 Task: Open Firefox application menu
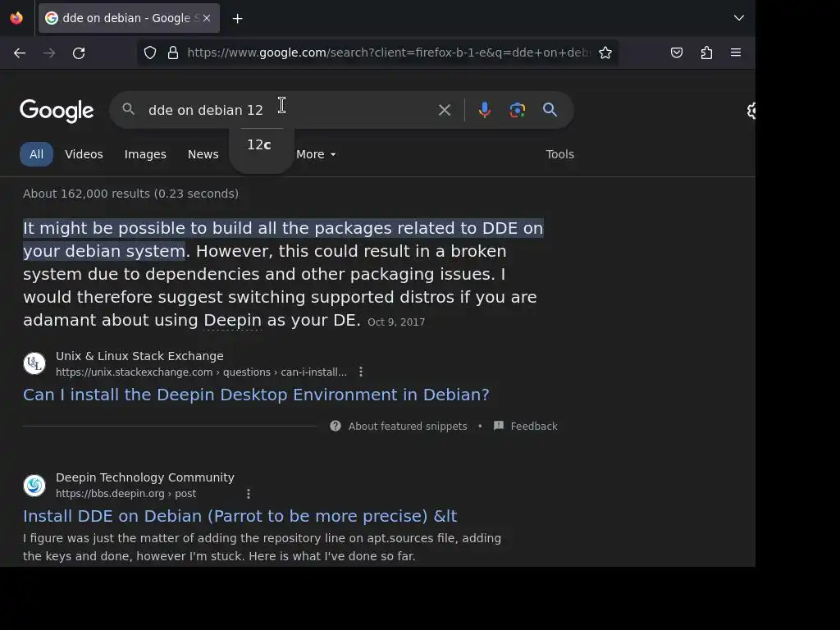point(736,52)
